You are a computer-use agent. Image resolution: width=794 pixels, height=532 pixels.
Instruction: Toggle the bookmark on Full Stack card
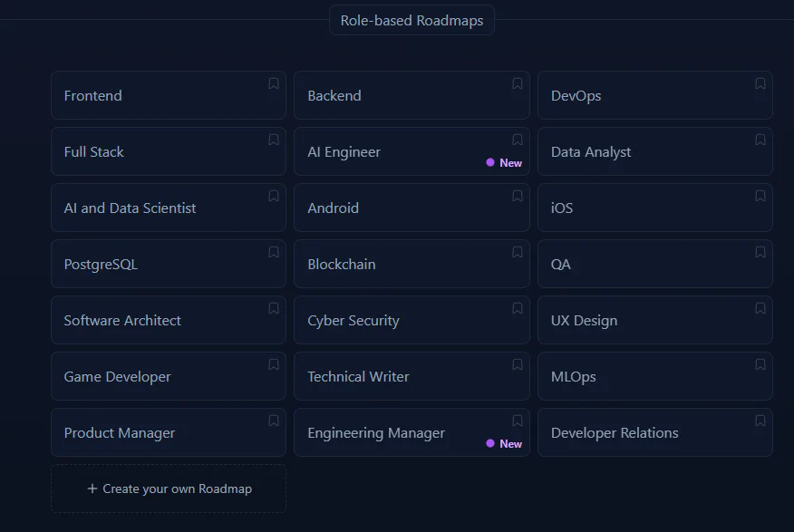pos(274,140)
